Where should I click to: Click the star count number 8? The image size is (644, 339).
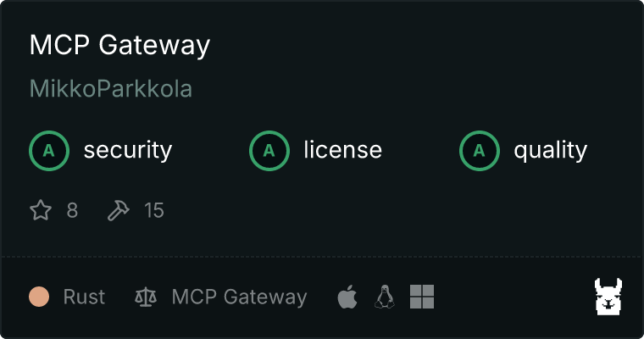point(72,210)
